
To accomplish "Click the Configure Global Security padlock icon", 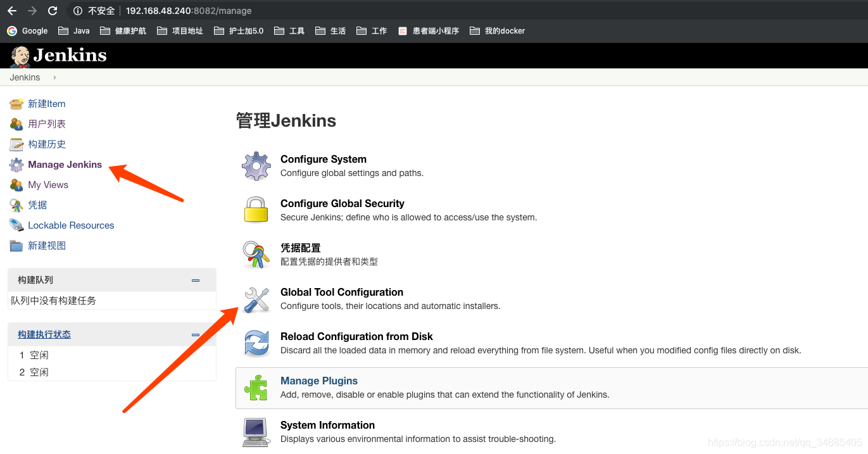I will click(256, 210).
